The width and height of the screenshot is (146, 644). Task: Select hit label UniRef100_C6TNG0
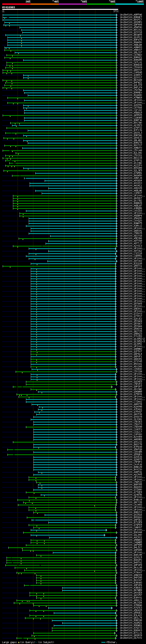[131, 55]
